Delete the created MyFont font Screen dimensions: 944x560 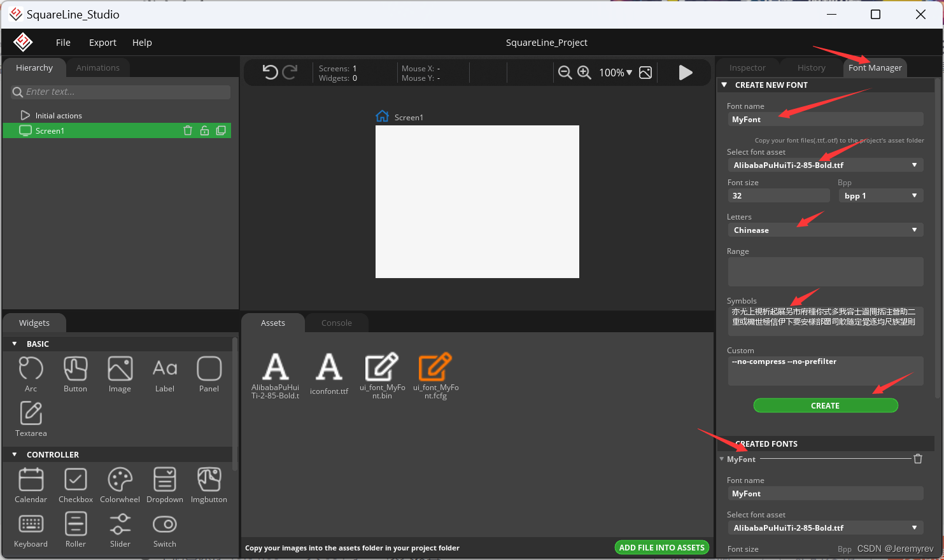pyautogui.click(x=918, y=459)
